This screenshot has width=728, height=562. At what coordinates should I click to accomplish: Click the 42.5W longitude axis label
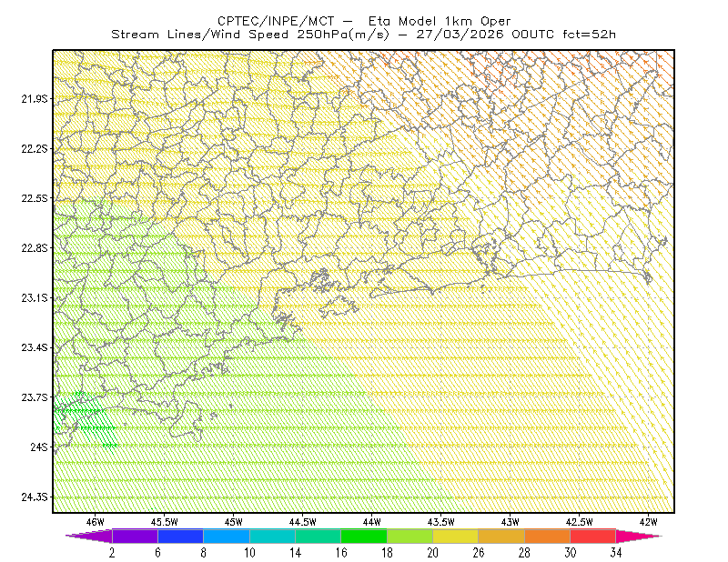click(580, 522)
